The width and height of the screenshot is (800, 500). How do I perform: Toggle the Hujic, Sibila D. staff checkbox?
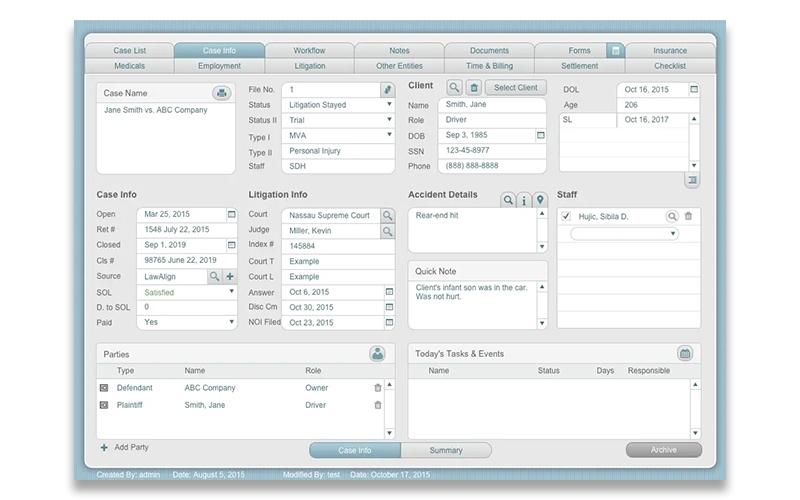[x=566, y=216]
